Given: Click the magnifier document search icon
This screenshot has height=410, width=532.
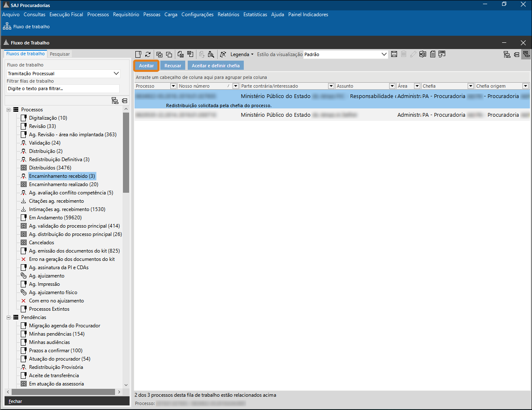Looking at the screenshot, I should click(x=211, y=54).
